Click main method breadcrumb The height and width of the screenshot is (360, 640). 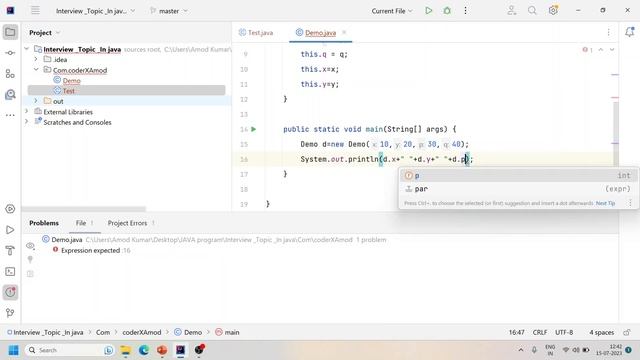pos(227,332)
